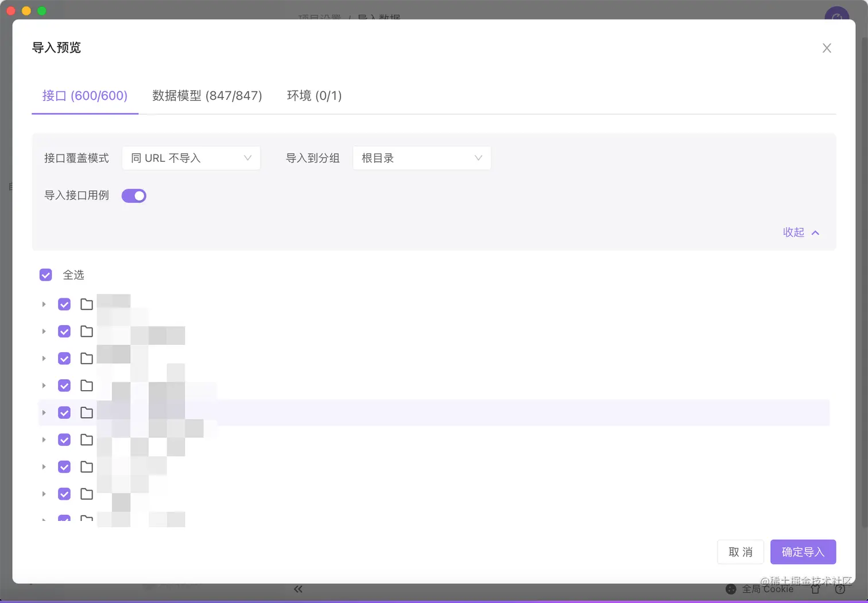Click the seventh row's folder icon
The height and width of the screenshot is (603, 868).
pos(87,467)
